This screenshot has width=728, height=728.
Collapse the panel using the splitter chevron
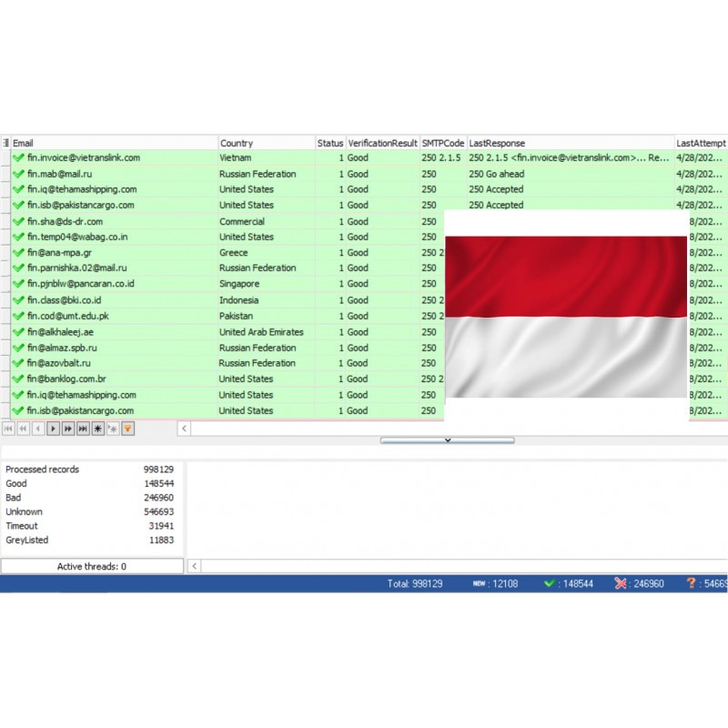(x=447, y=440)
